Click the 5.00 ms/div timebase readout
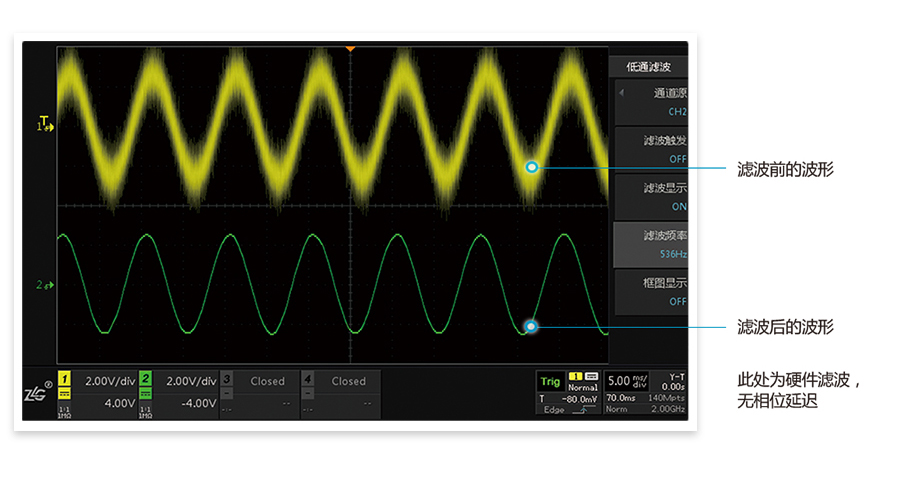Screen dimensions: 900x480 [627, 381]
